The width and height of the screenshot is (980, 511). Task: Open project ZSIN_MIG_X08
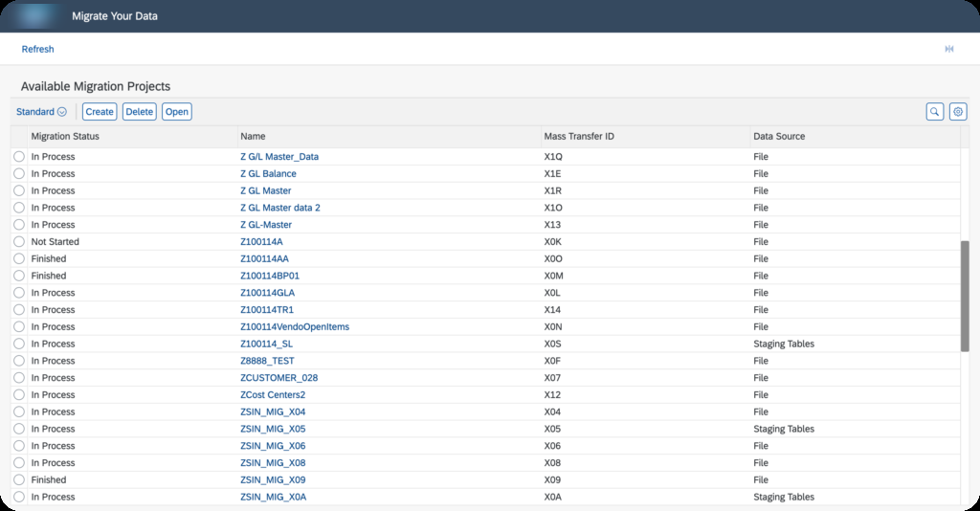pyautogui.click(x=273, y=463)
